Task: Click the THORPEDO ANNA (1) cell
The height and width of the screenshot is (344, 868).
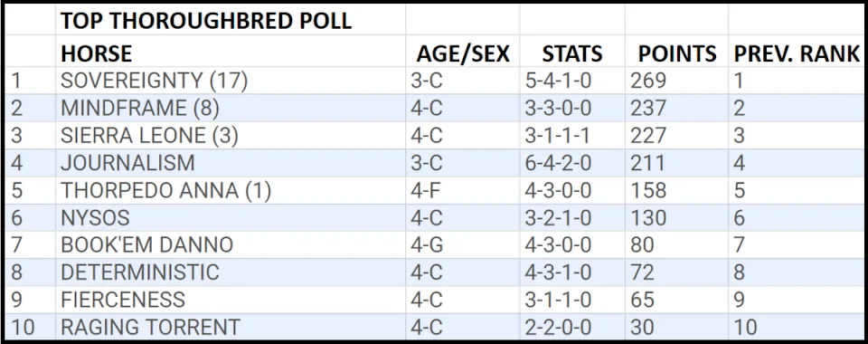Action: pyautogui.click(x=231, y=190)
